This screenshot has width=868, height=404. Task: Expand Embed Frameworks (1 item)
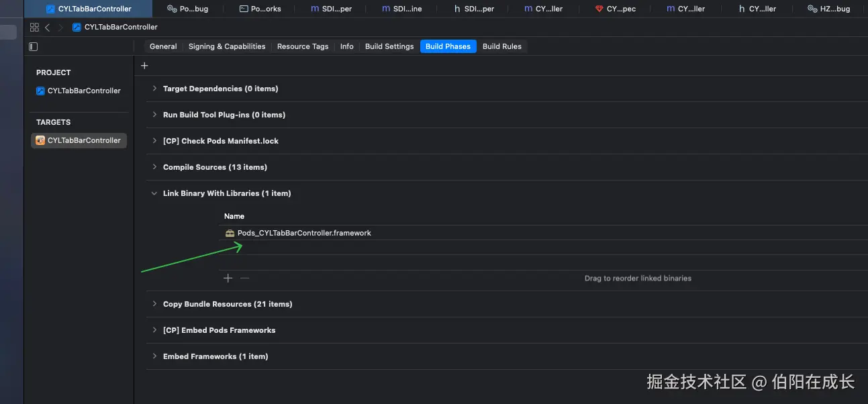(155, 356)
